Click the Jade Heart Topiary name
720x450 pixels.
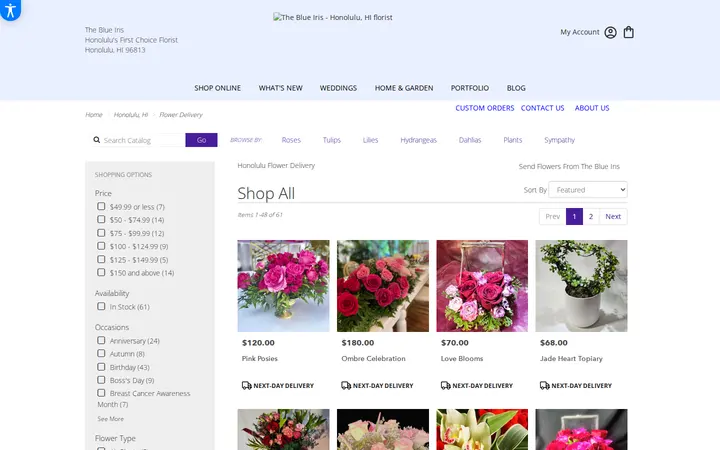tap(571, 359)
